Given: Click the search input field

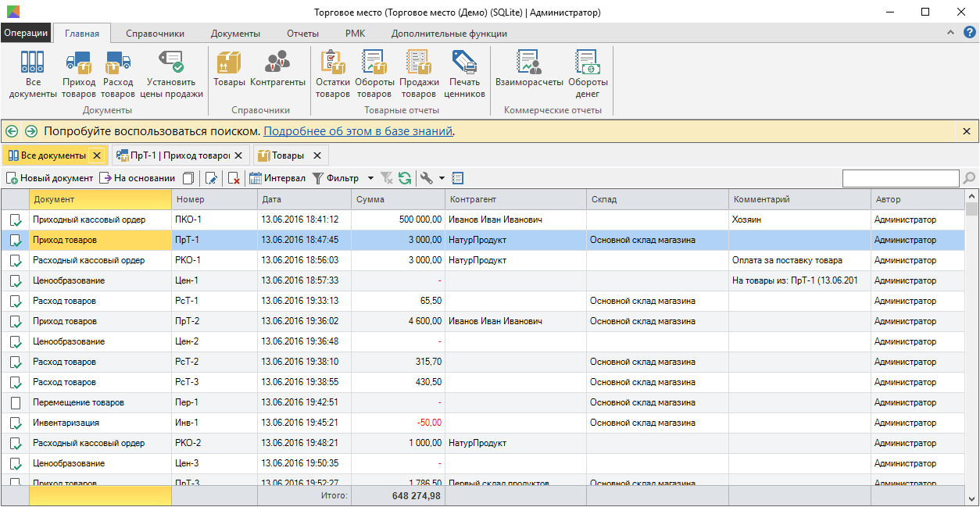Looking at the screenshot, I should click(900, 179).
